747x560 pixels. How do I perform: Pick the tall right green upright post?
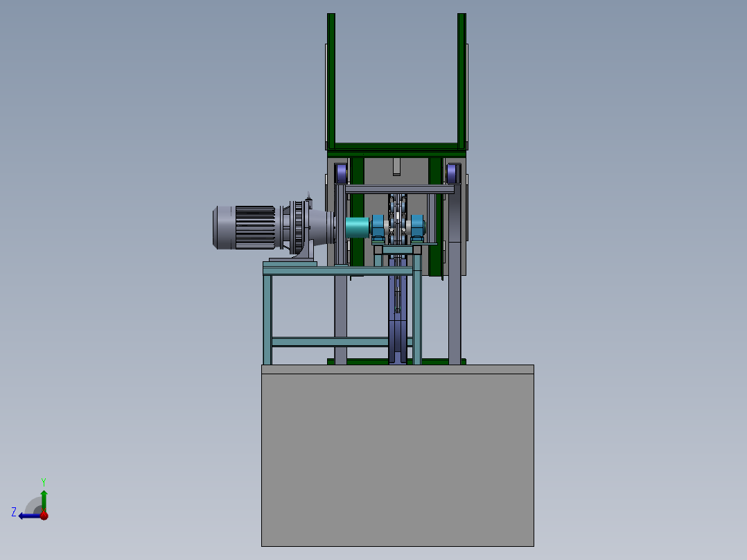462,81
